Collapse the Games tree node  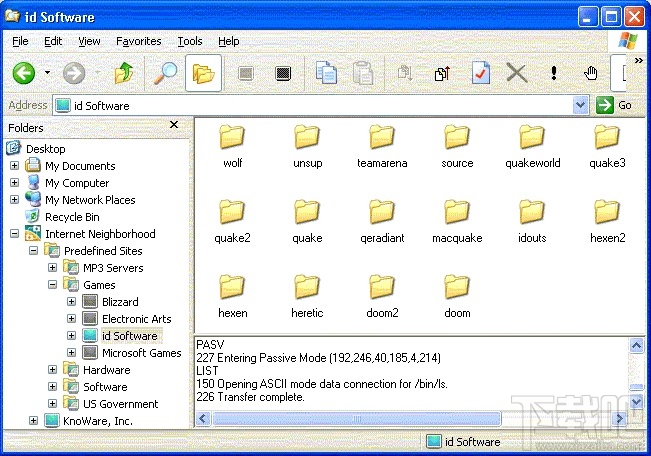tap(53, 285)
